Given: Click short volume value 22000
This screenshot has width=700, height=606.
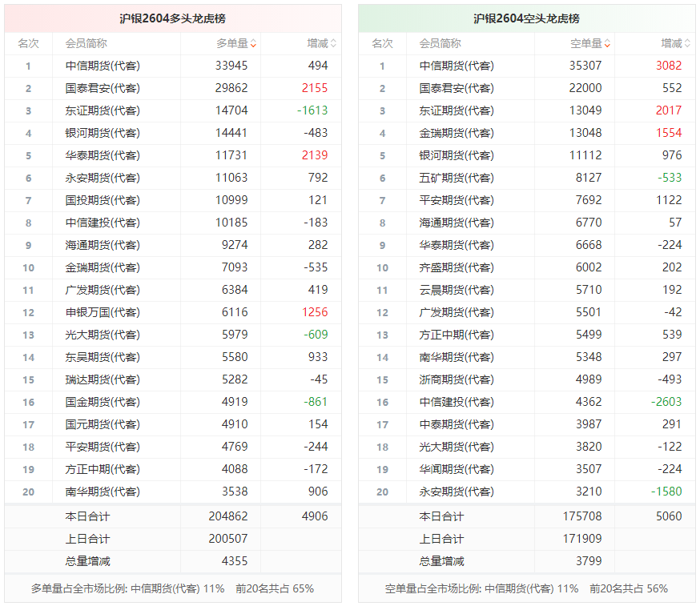Looking at the screenshot, I should click(585, 88).
